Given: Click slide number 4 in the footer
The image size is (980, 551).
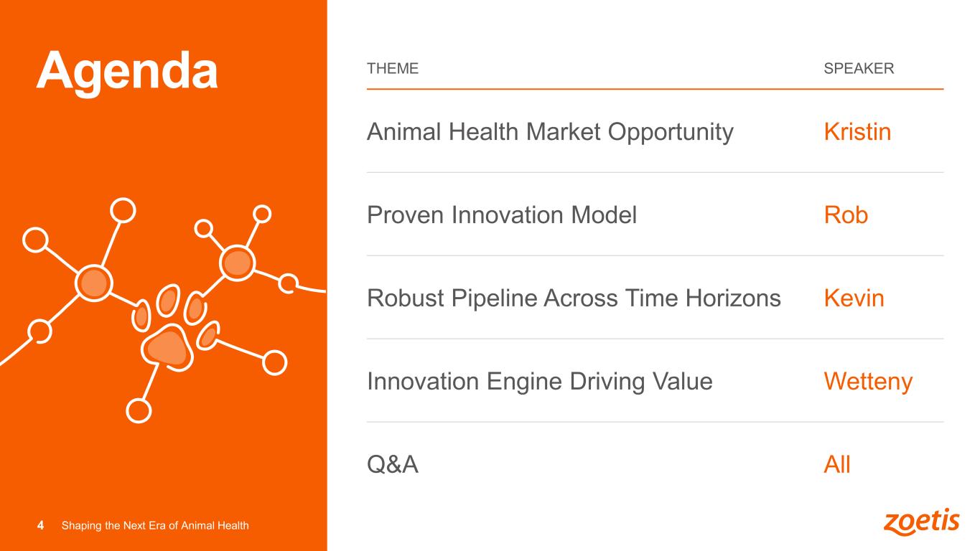Looking at the screenshot, I should pos(40,526).
